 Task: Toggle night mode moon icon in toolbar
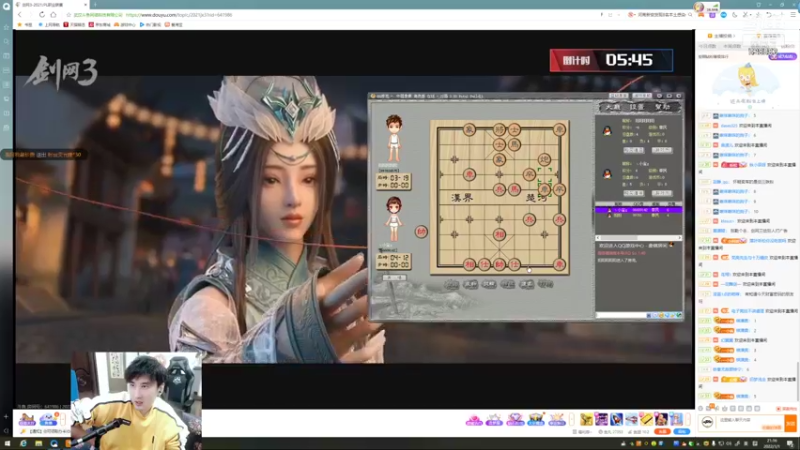coord(735,15)
